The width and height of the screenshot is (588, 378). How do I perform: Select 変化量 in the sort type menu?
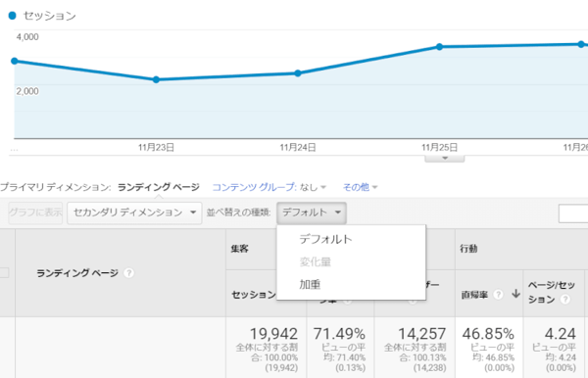click(x=315, y=261)
